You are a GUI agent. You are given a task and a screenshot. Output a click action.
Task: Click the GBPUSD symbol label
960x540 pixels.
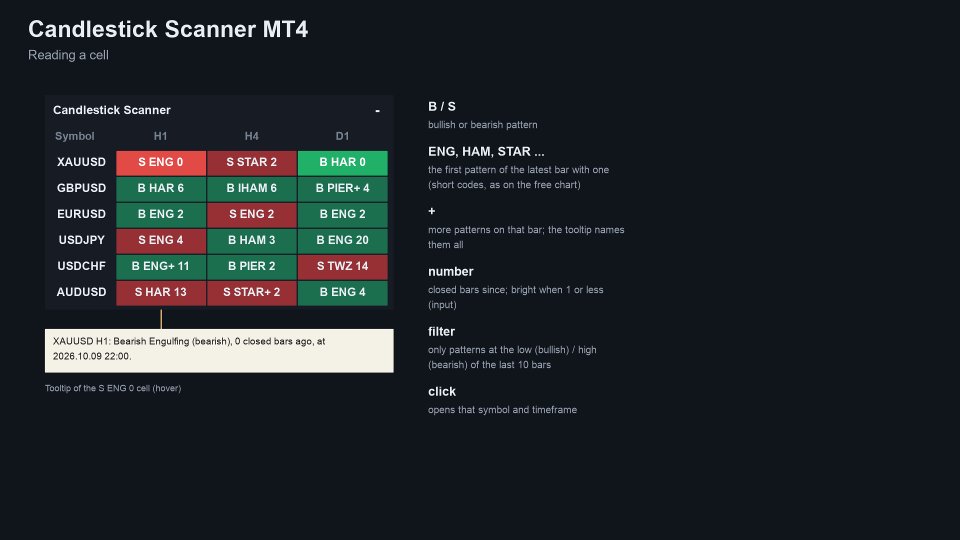(x=81, y=188)
